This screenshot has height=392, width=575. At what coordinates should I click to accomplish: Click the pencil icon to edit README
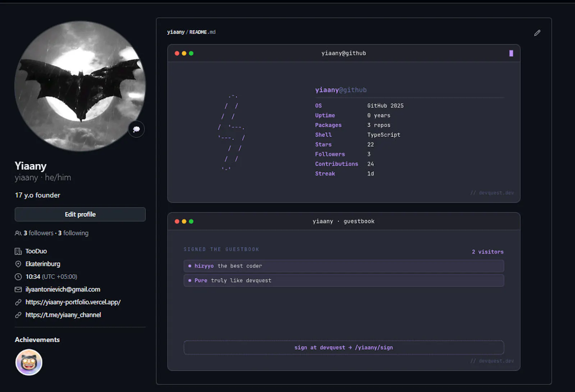click(537, 33)
